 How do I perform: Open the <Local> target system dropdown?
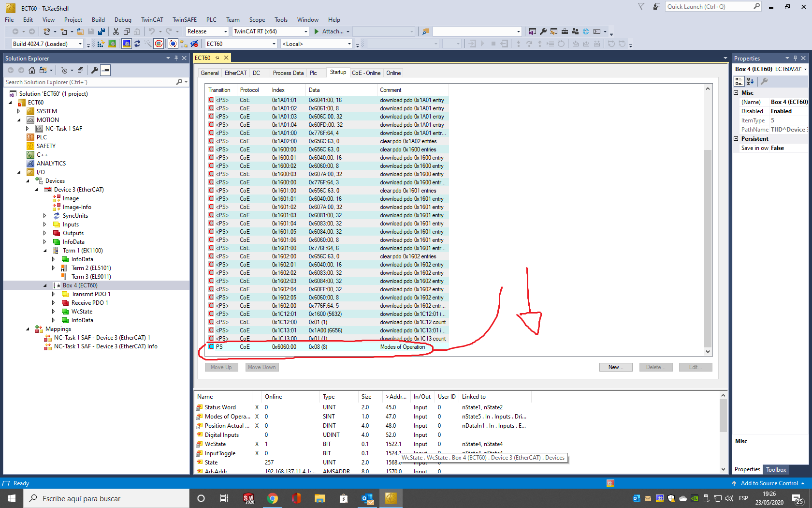(317, 44)
